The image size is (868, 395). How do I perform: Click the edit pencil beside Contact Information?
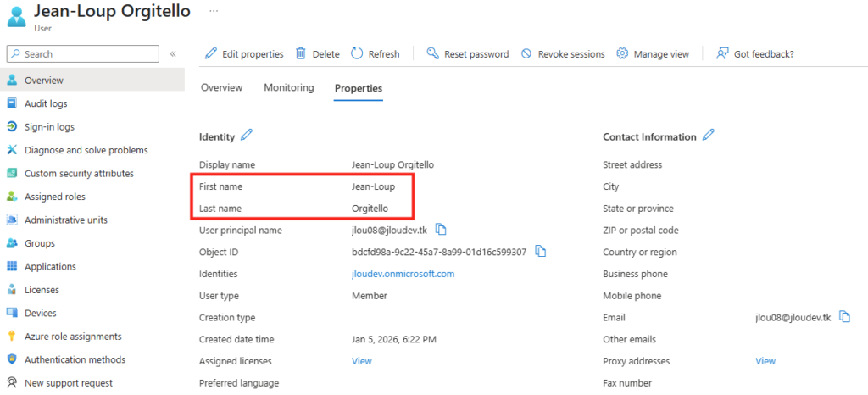point(709,135)
